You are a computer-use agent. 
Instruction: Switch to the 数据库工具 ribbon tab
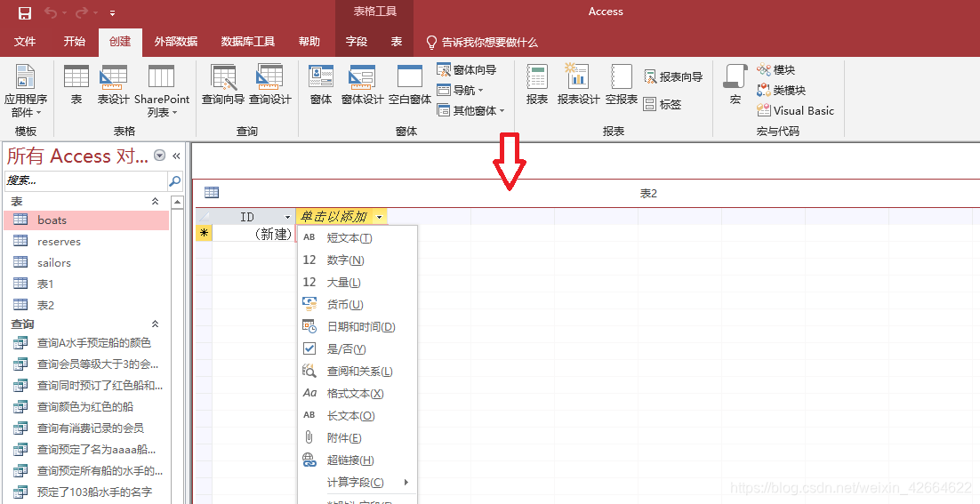(x=247, y=42)
